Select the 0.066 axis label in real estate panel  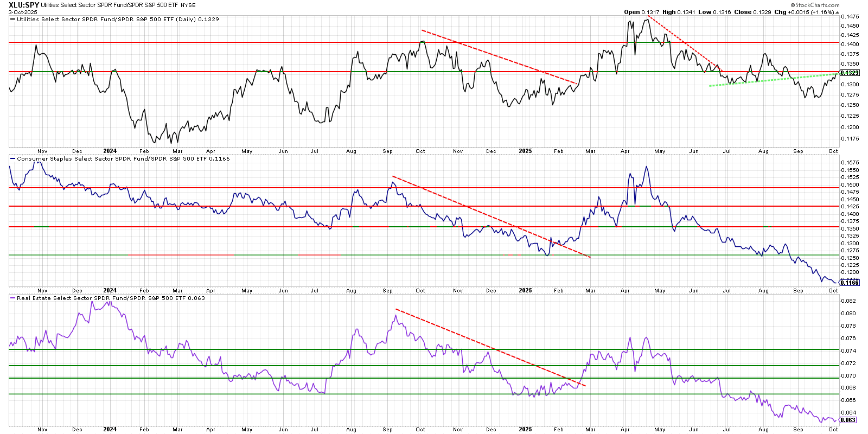point(848,400)
